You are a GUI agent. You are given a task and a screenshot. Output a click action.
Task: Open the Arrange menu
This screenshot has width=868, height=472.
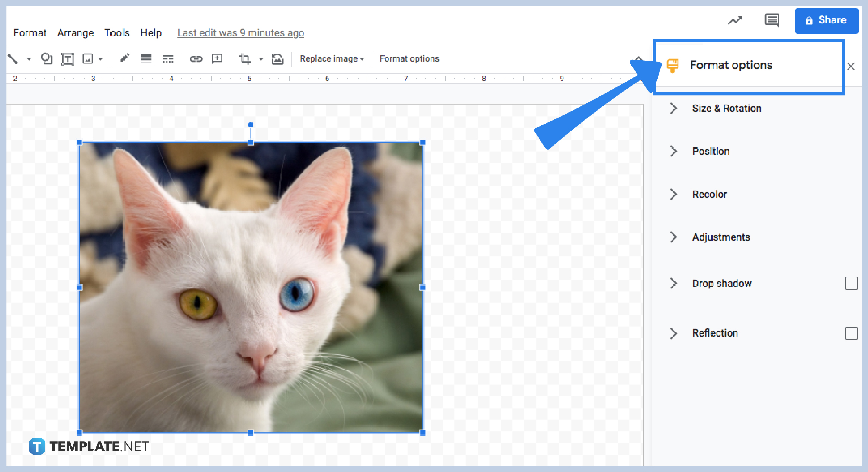click(75, 33)
